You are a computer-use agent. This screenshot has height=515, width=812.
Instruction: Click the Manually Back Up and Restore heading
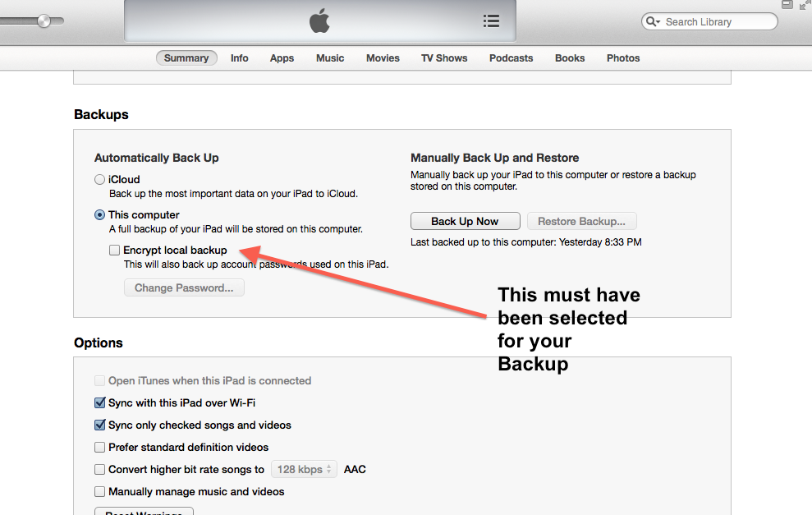(494, 158)
